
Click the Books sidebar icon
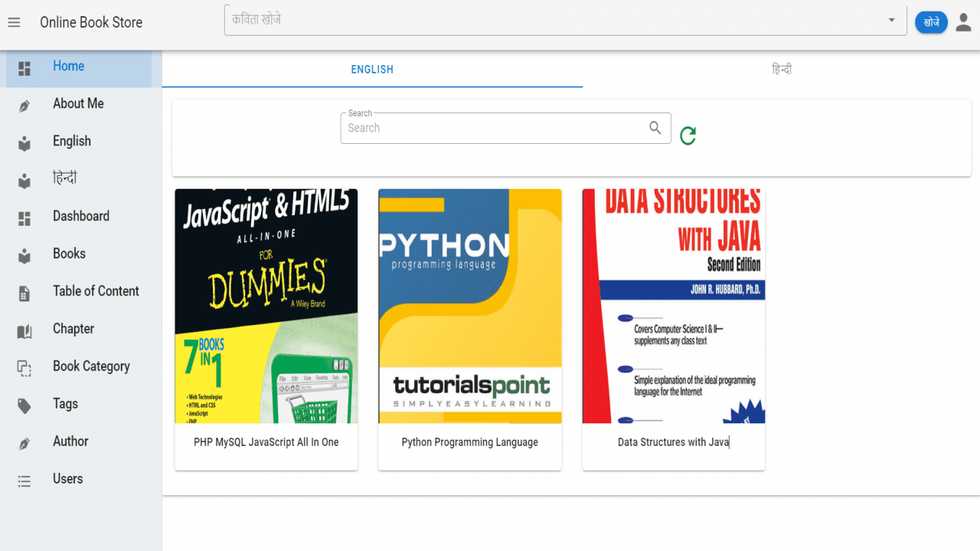click(x=24, y=256)
